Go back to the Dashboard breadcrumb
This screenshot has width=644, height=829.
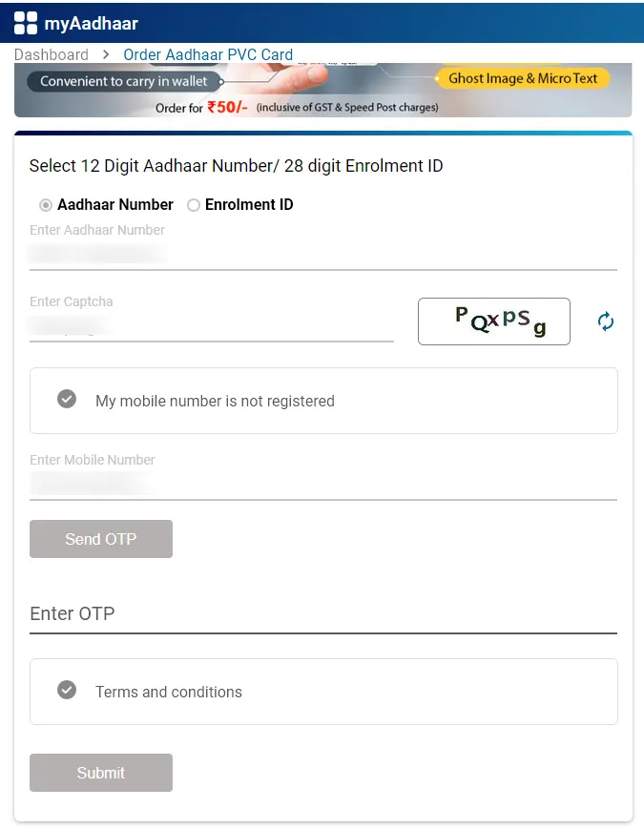click(52, 54)
